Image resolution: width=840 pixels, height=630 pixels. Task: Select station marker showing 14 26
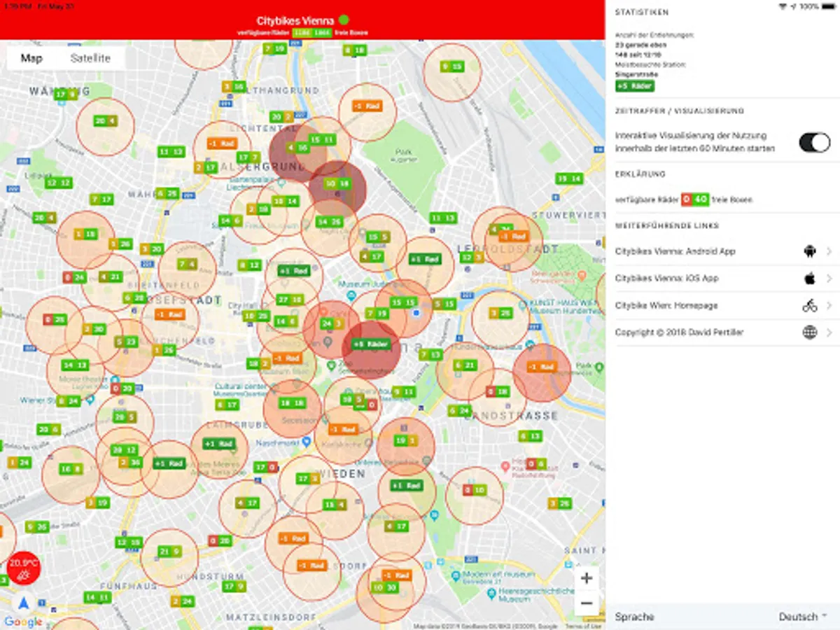(328, 222)
